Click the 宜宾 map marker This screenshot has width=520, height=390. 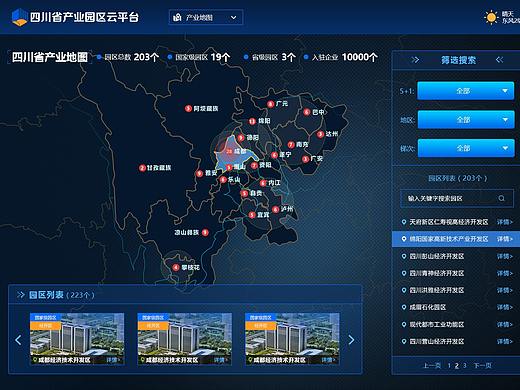pos(252,215)
